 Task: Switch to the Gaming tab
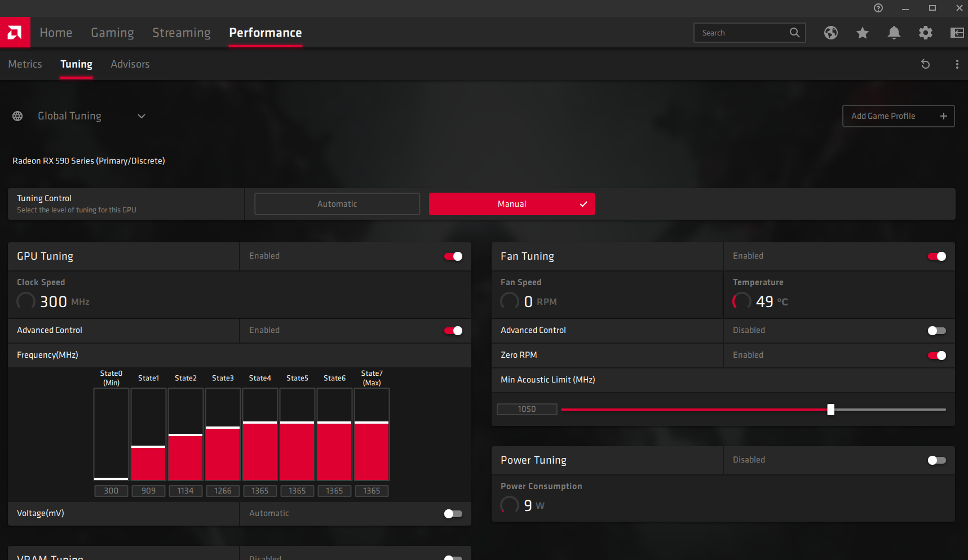(113, 33)
